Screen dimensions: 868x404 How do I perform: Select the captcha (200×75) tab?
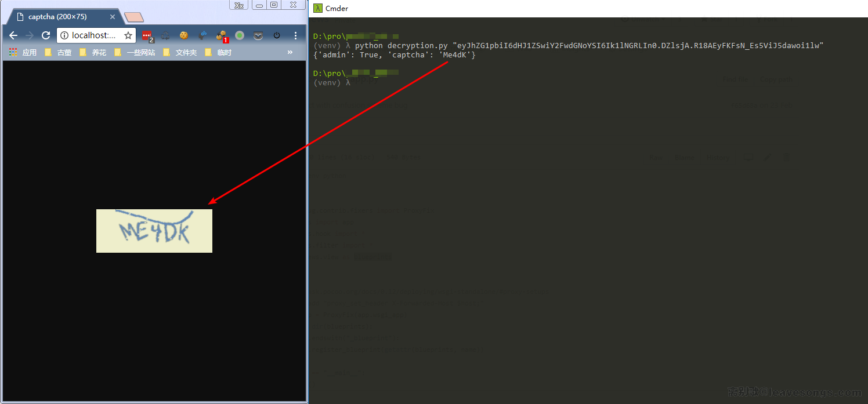(x=58, y=17)
